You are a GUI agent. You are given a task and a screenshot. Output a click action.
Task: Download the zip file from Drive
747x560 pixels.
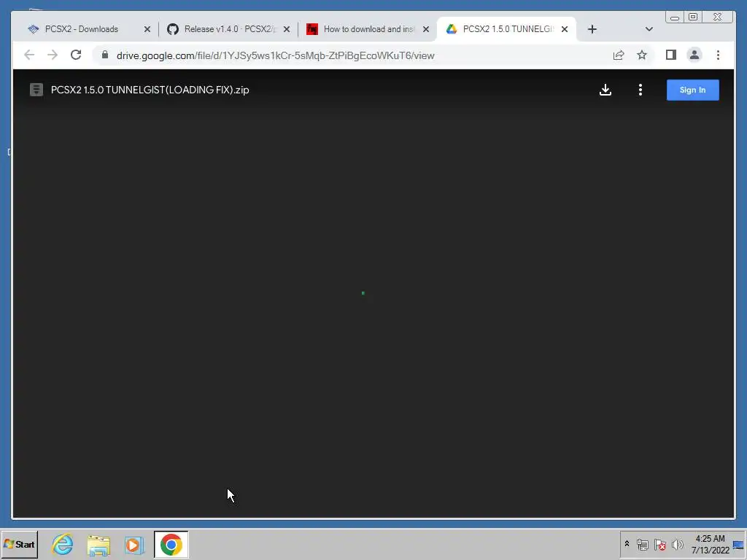click(605, 90)
